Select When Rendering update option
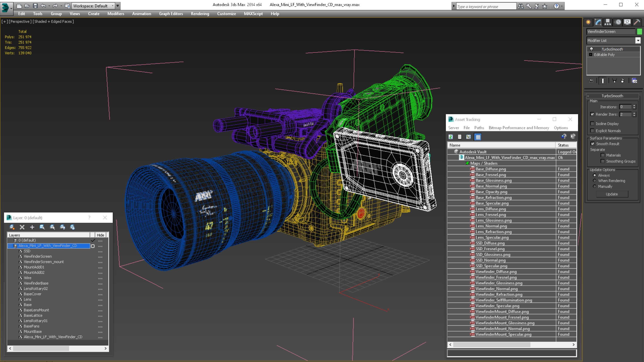Viewport: 644px width, 362px height. (x=595, y=180)
